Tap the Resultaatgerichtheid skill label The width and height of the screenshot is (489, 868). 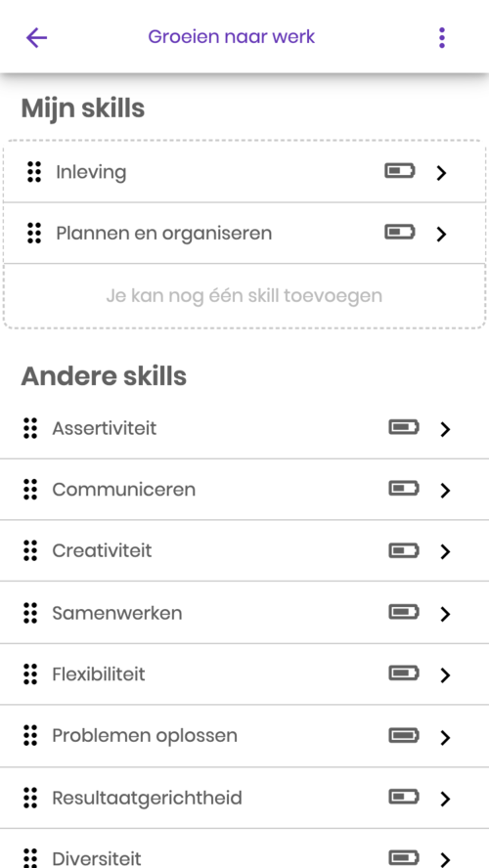coord(148,798)
